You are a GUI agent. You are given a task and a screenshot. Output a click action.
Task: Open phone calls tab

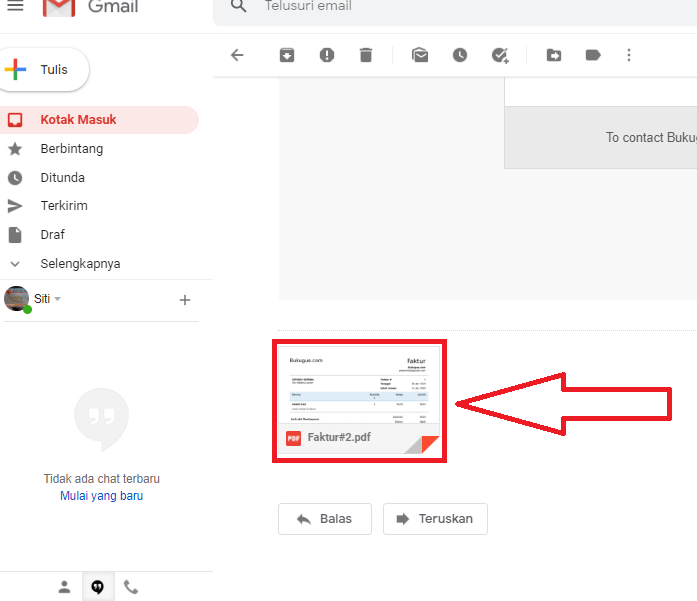pyautogui.click(x=131, y=587)
